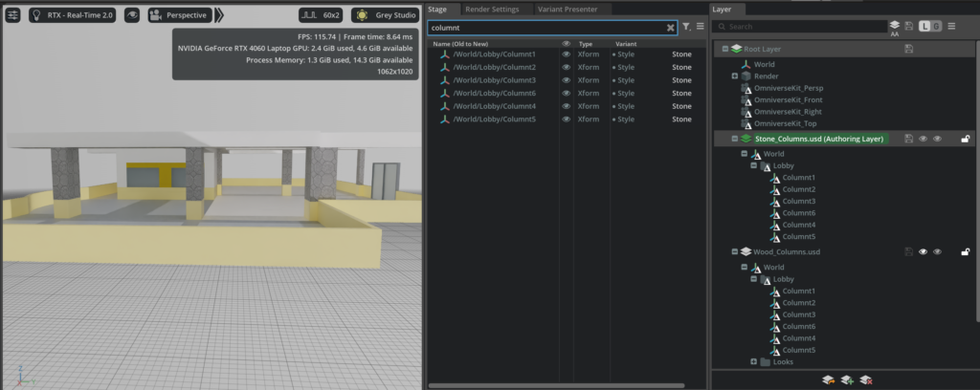Collapse the Root Layer tree
Viewport: 980px width, 390px height.
724,49
